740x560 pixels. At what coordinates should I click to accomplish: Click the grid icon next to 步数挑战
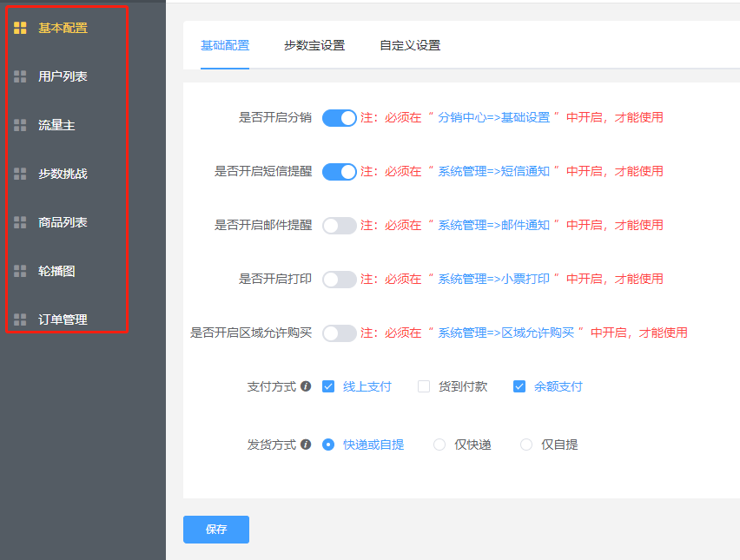click(20, 174)
